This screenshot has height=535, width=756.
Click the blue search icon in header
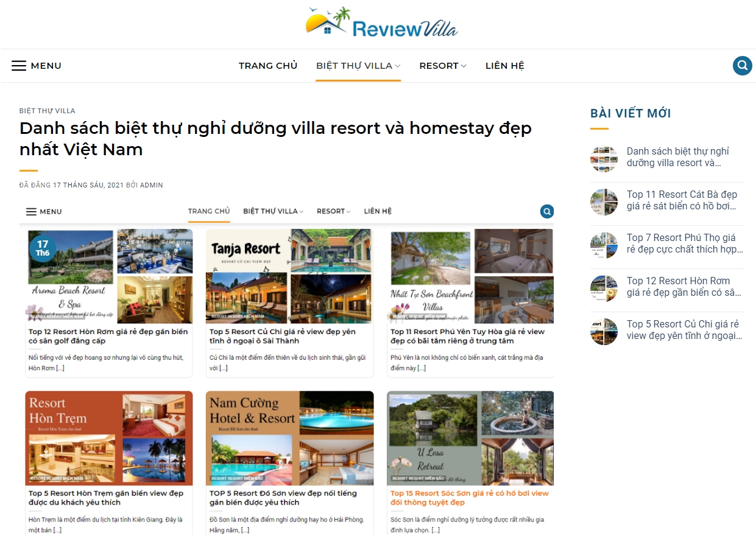click(742, 66)
